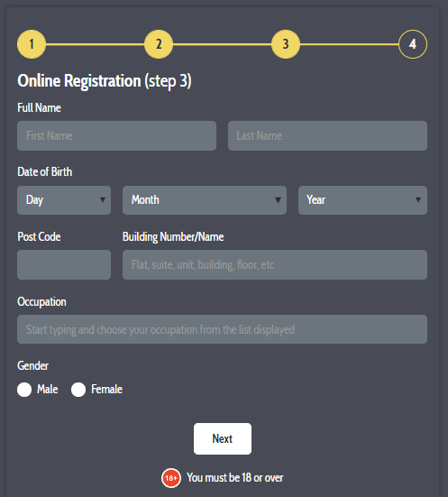Click the Day dropdown arrow

103,200
